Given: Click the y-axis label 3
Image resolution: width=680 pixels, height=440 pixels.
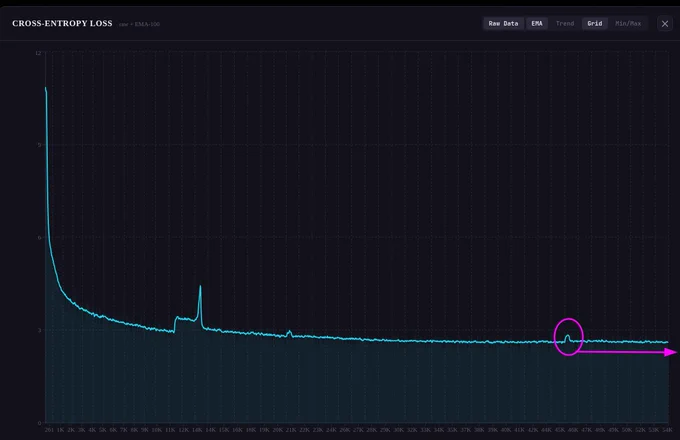Looking at the screenshot, I should pos(39,330).
